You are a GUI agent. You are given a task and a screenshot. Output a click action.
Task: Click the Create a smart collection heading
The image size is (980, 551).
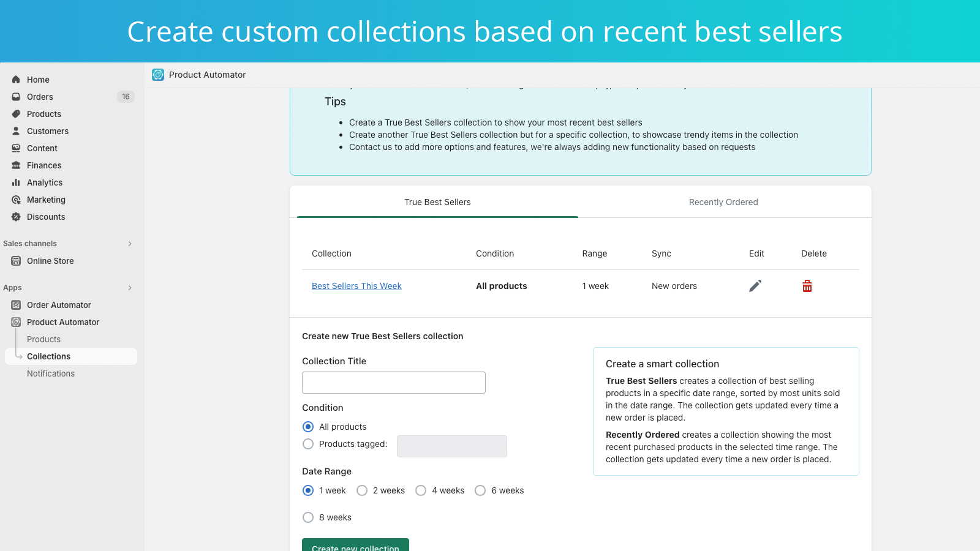click(x=662, y=364)
